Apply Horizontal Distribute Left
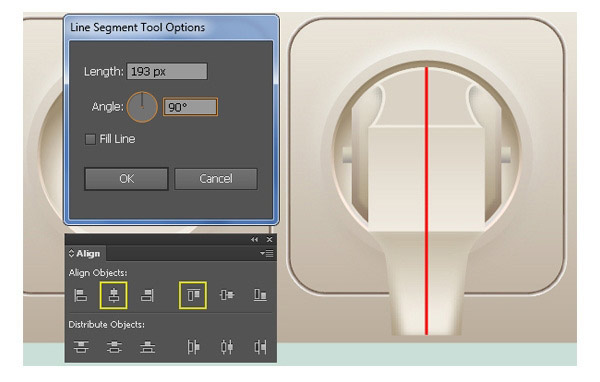Screen dimensions: 600x382 tap(193, 347)
